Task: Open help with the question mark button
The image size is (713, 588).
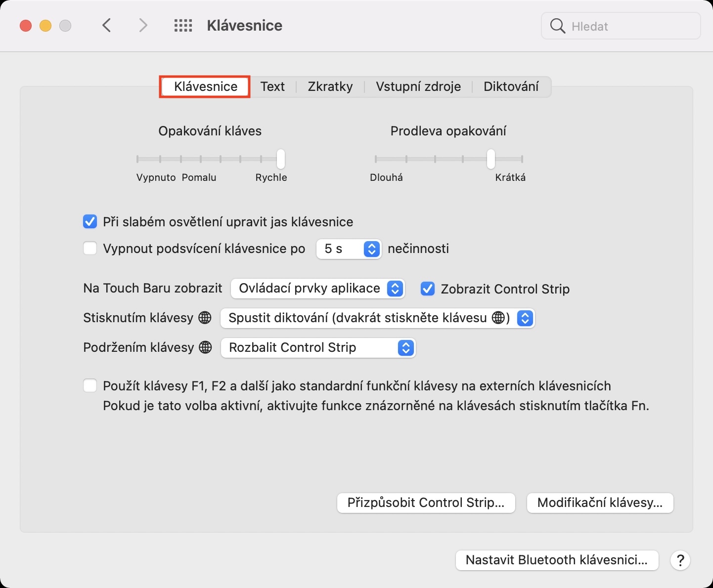Action: point(680,560)
